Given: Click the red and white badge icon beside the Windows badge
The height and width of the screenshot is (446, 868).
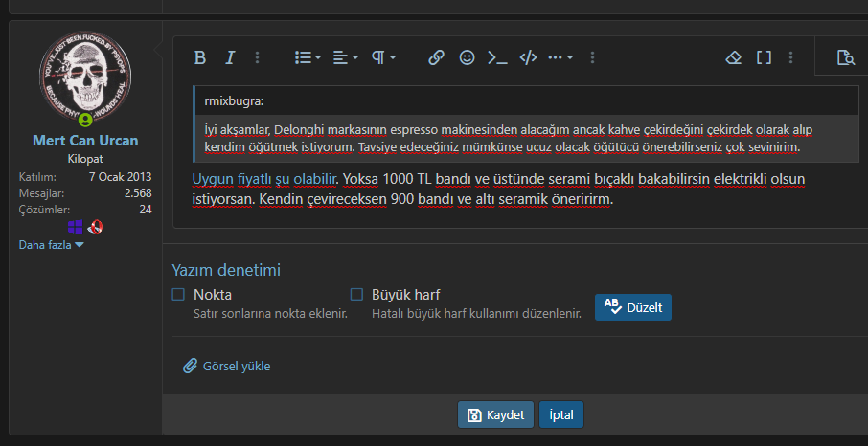Looking at the screenshot, I should tap(95, 226).
